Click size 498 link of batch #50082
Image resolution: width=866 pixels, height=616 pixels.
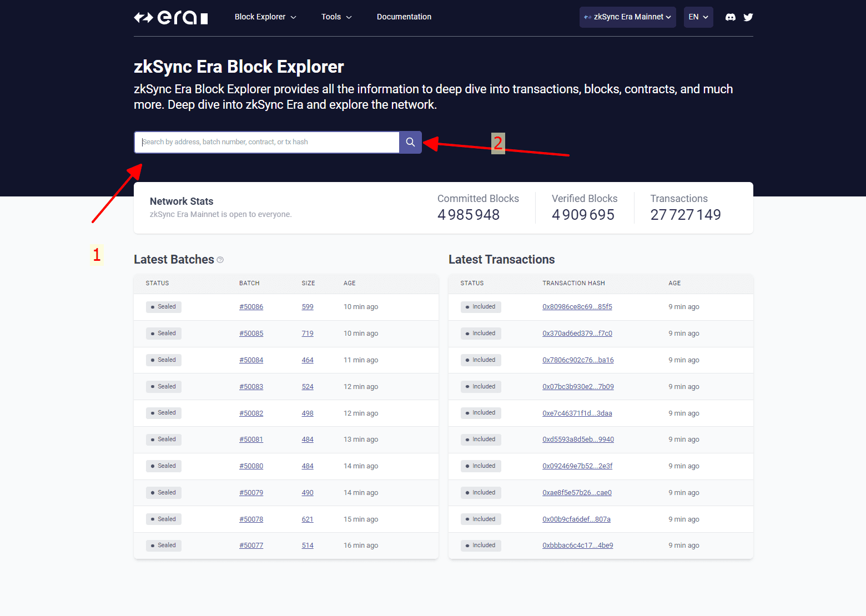tap(308, 413)
